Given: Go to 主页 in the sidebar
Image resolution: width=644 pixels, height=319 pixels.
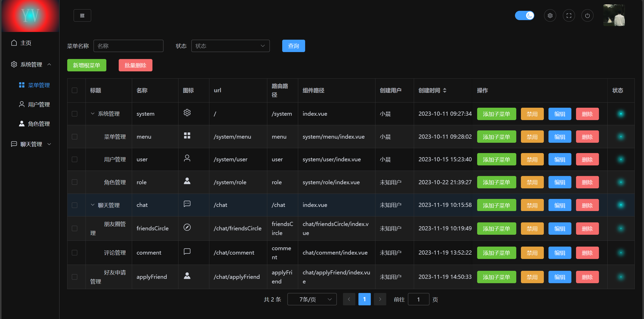Looking at the screenshot, I should click(30, 43).
